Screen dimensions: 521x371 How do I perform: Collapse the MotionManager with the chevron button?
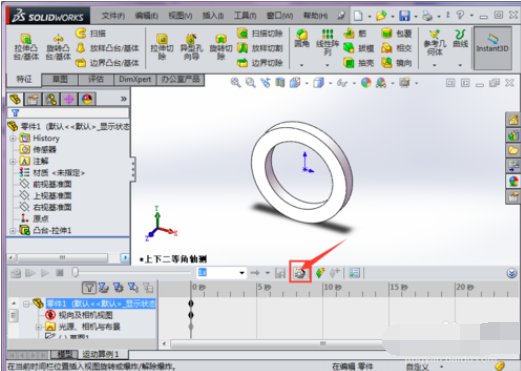(512, 273)
